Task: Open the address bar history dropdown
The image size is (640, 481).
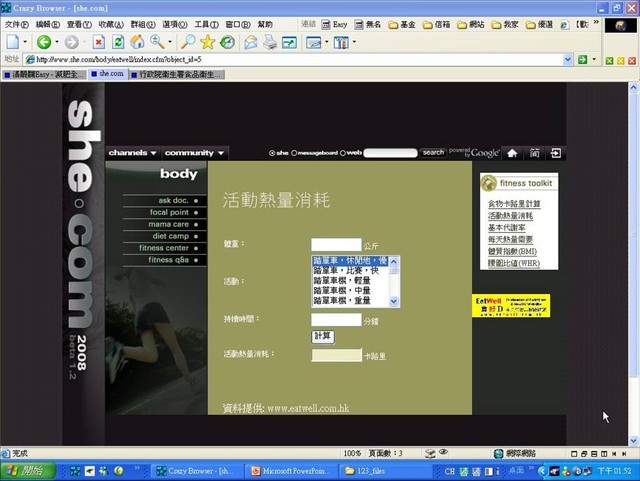Action: point(568,60)
